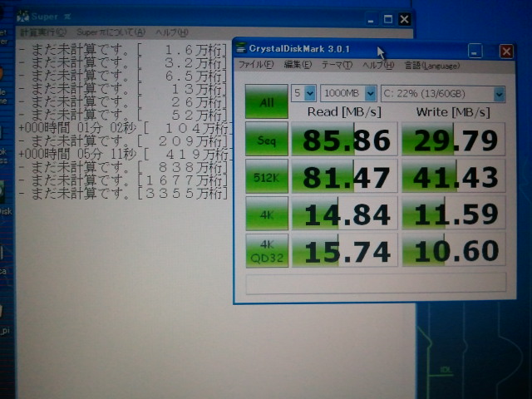Open the ファイル(F) menu in CrystalDiskMark

(x=256, y=65)
